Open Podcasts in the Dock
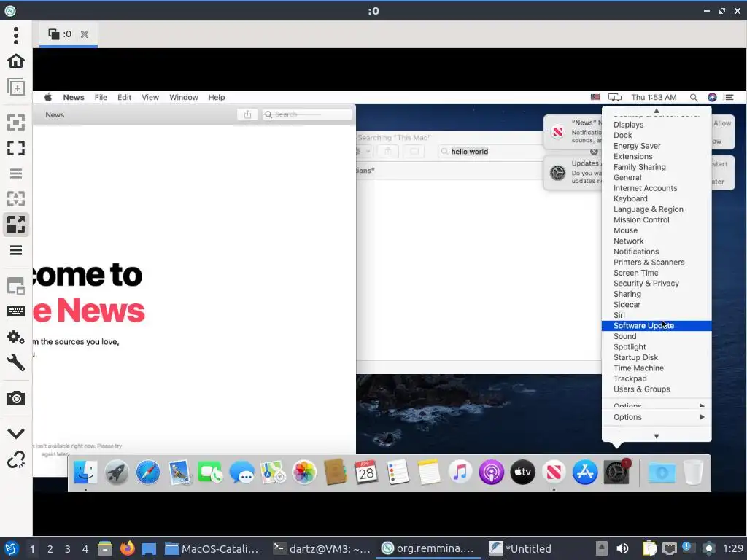The height and width of the screenshot is (560, 747). click(x=491, y=472)
